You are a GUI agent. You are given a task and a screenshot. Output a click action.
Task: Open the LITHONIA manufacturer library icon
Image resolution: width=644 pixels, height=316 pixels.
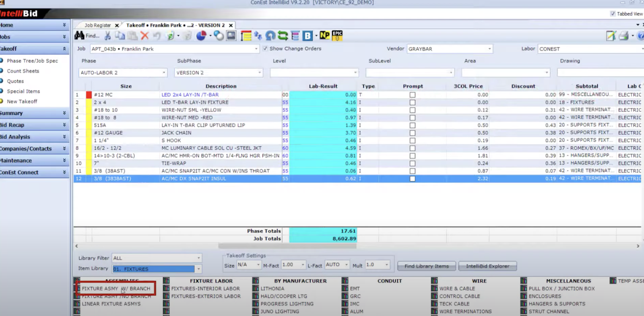[256, 289]
